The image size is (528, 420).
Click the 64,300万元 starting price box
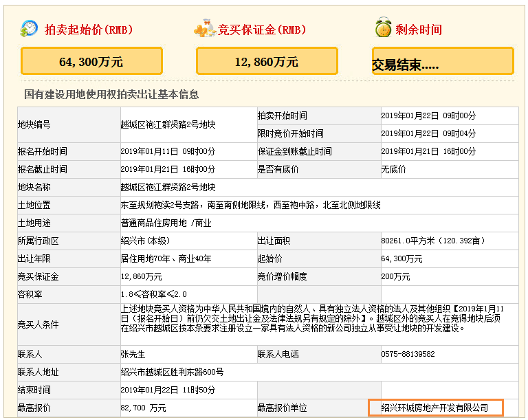tap(91, 61)
